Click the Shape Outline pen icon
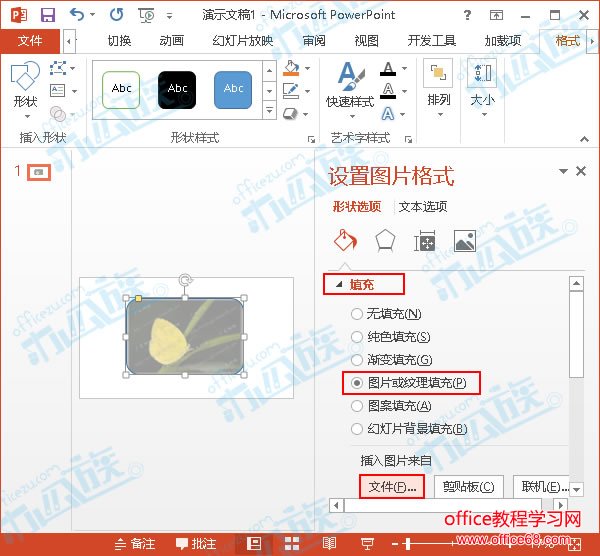The height and width of the screenshot is (556, 600). [291, 91]
